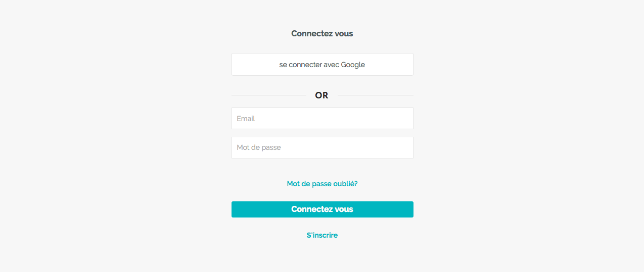Sign in using the Google option
Viewport: 644px width, 272px height.
coord(322,65)
